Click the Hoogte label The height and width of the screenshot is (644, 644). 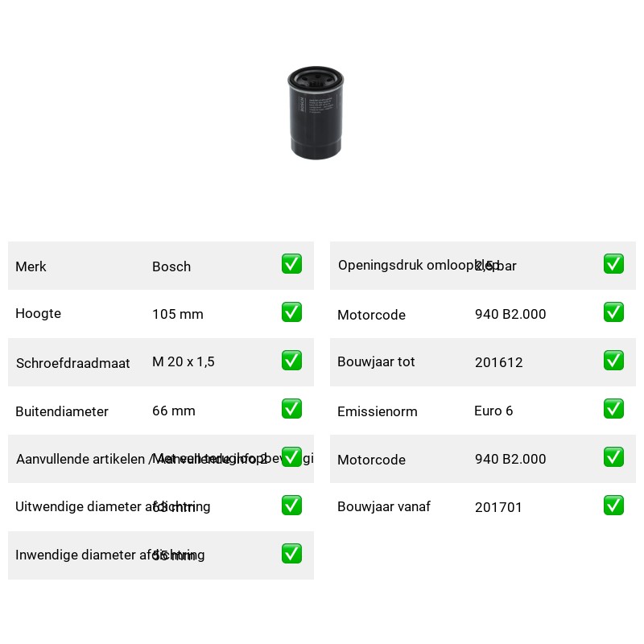point(38,313)
